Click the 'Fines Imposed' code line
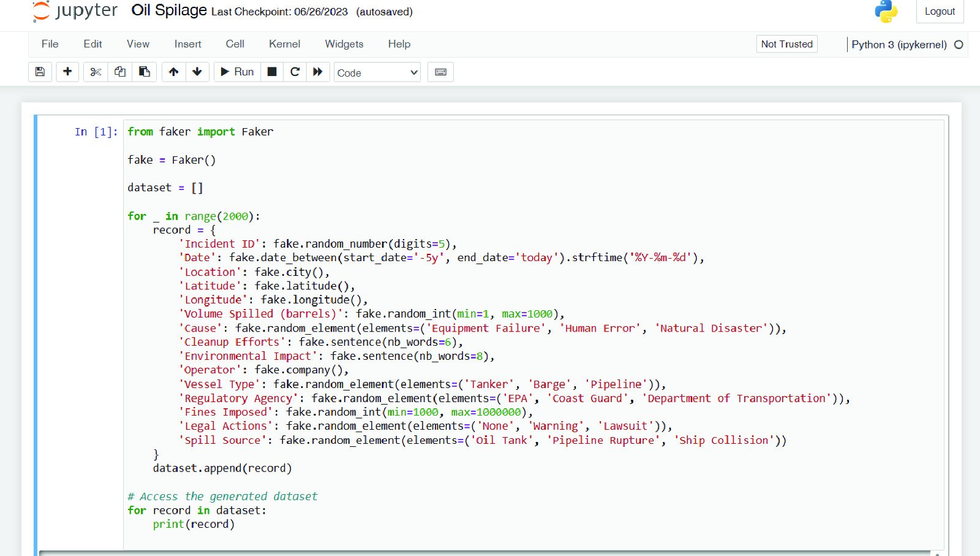Image resolution: width=980 pixels, height=556 pixels. (356, 413)
